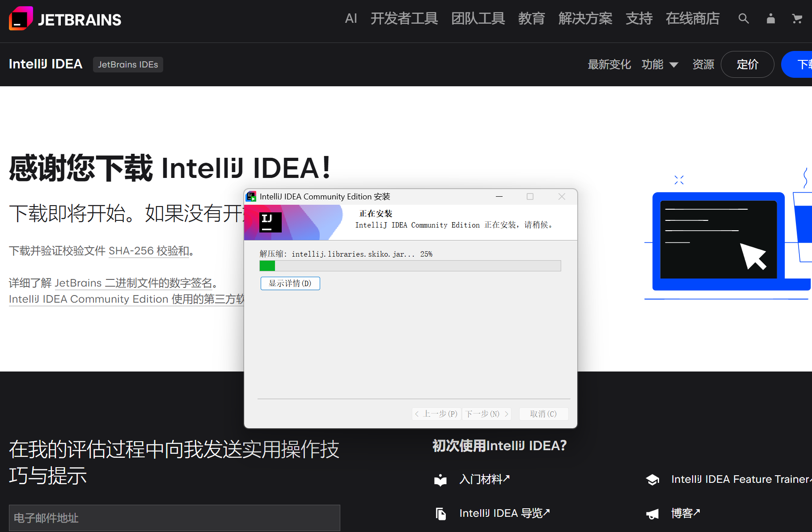The width and height of the screenshot is (812, 532).
Task: Click the disabled maximize button of installer
Action: [530, 196]
